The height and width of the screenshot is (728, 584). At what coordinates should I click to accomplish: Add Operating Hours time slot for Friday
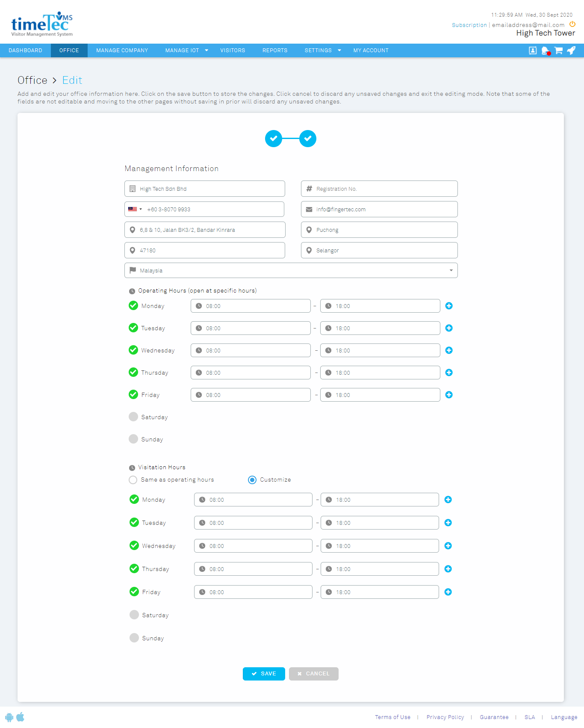(449, 395)
